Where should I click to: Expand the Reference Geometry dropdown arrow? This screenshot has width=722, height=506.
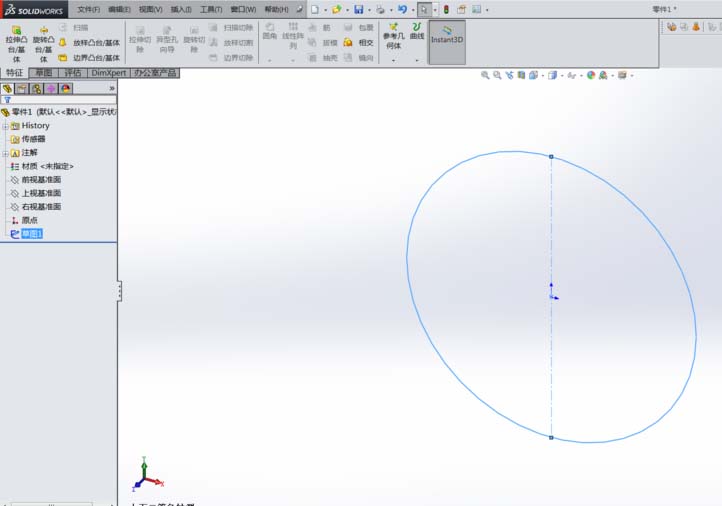tap(393, 60)
